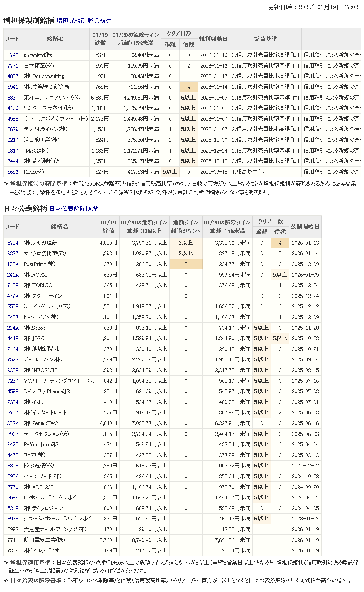Click 規制発動日 column header
Screen dimensions: 364x592
213,39
